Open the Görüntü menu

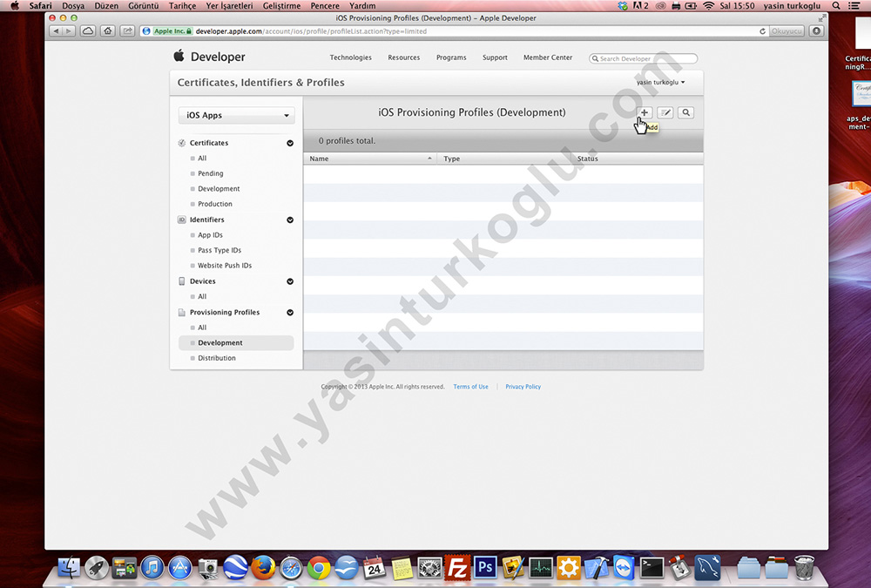(144, 5)
